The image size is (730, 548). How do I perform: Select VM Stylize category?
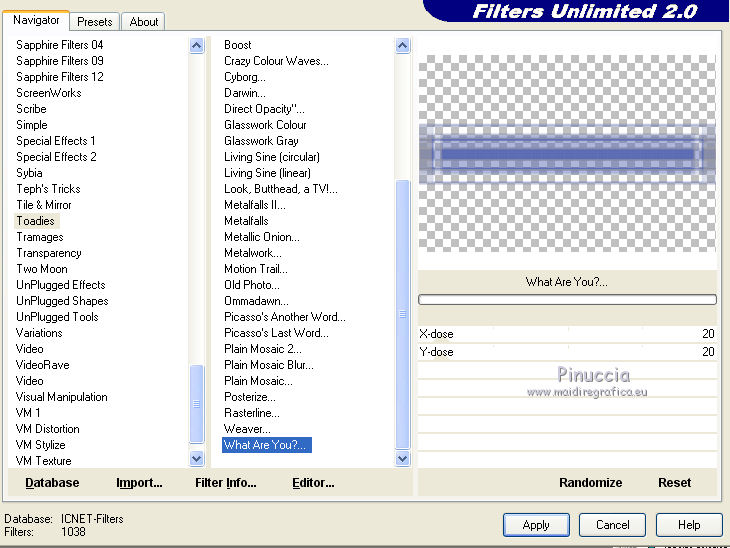tap(41, 445)
